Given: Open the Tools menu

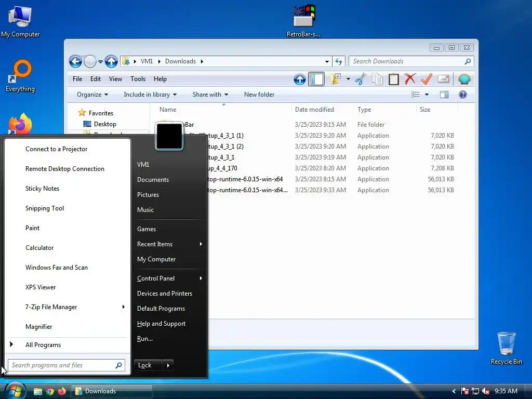Looking at the screenshot, I should 138,79.
